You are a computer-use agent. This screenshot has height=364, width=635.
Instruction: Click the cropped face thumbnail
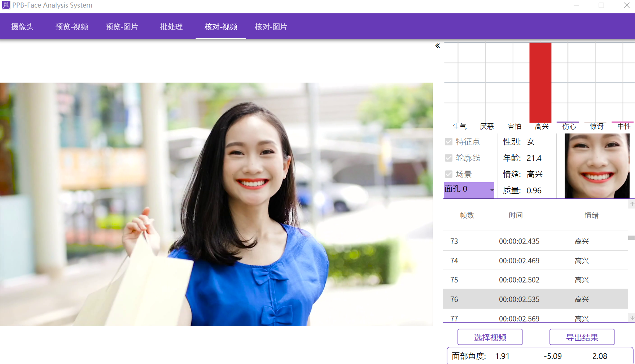click(x=597, y=166)
